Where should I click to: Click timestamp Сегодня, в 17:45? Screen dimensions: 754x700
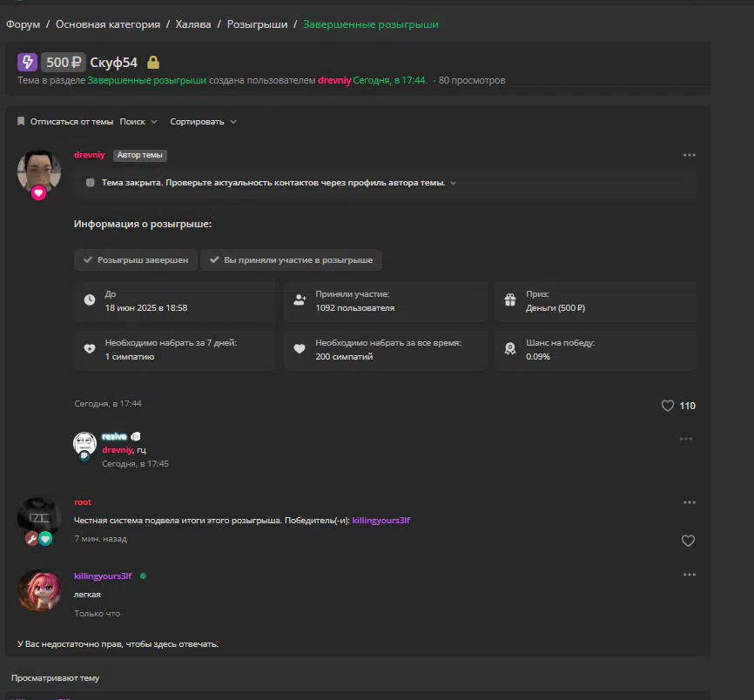click(135, 464)
